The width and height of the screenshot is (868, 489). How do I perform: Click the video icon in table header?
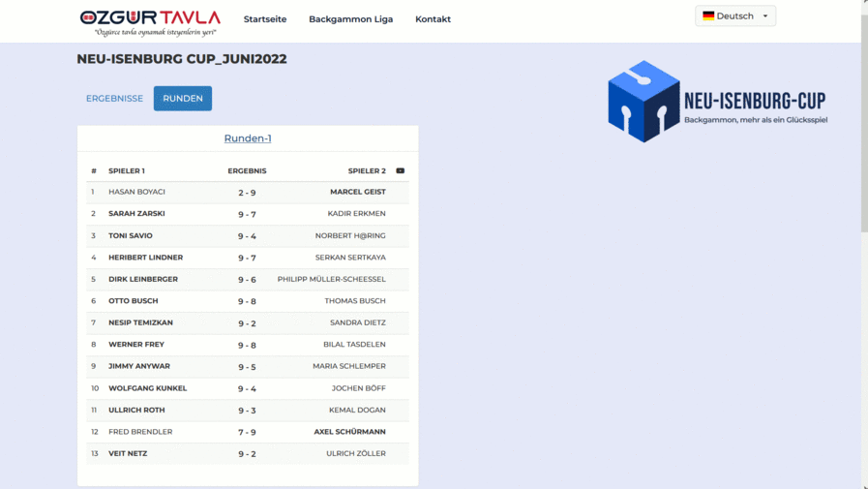[400, 171]
